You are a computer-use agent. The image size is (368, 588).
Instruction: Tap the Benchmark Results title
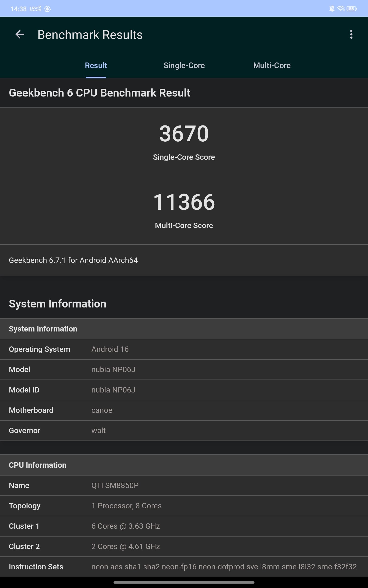point(90,35)
